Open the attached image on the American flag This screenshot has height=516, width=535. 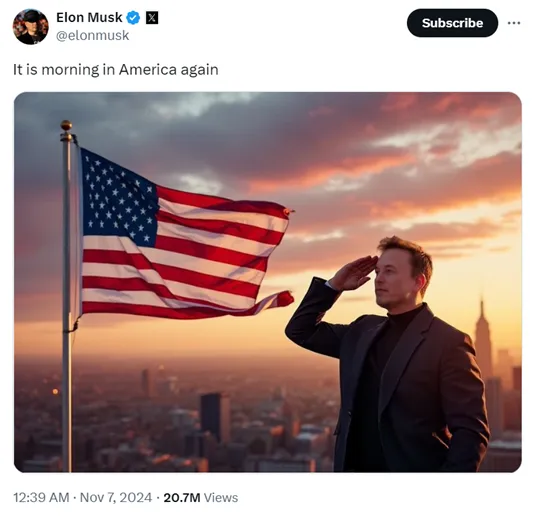pyautogui.click(x=184, y=235)
